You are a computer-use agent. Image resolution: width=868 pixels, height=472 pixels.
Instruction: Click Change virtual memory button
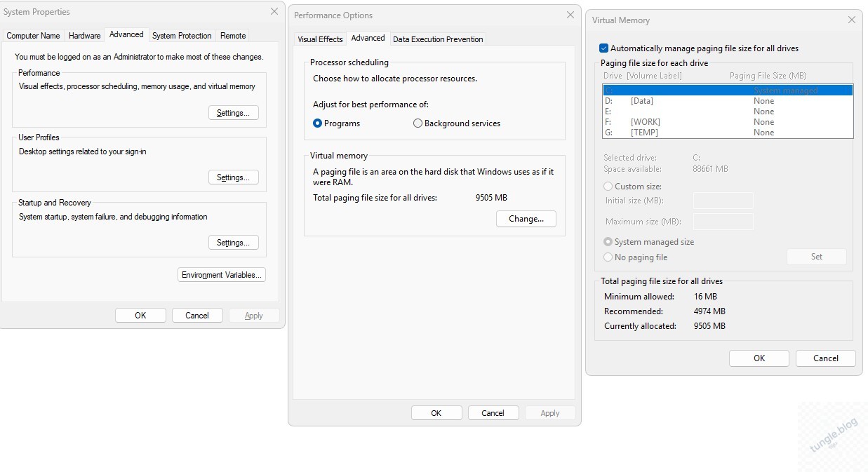pos(526,219)
